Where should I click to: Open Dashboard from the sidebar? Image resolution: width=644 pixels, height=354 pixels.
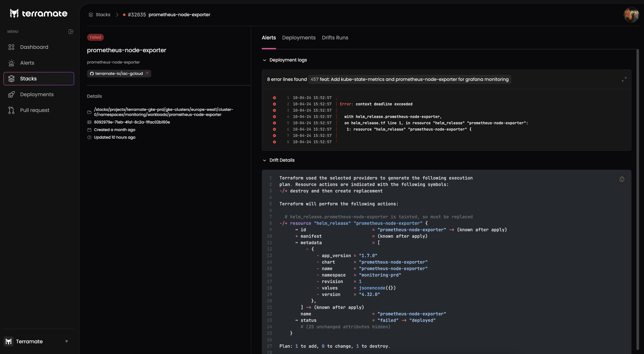[34, 47]
